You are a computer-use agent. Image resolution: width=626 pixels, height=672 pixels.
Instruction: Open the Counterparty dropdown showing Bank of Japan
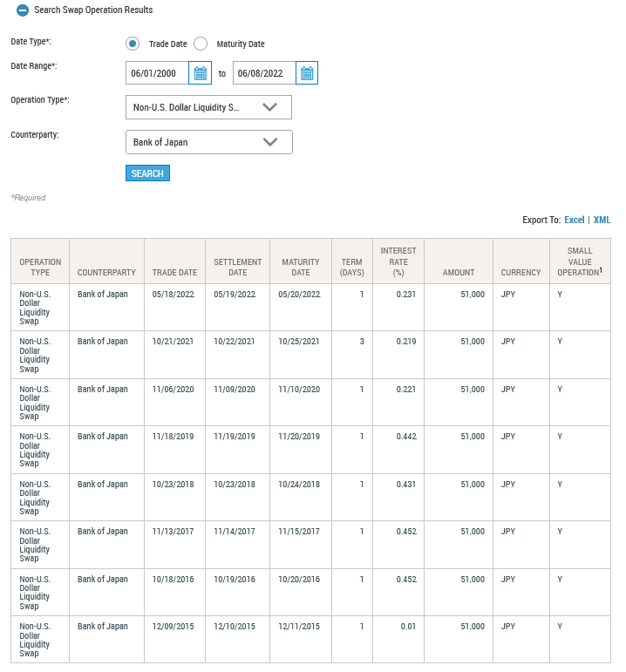click(208, 142)
